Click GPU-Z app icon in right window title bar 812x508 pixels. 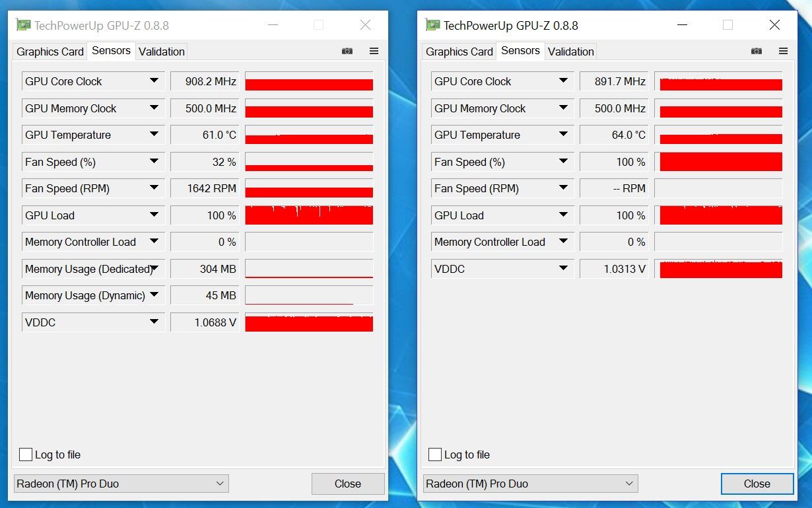[x=433, y=25]
